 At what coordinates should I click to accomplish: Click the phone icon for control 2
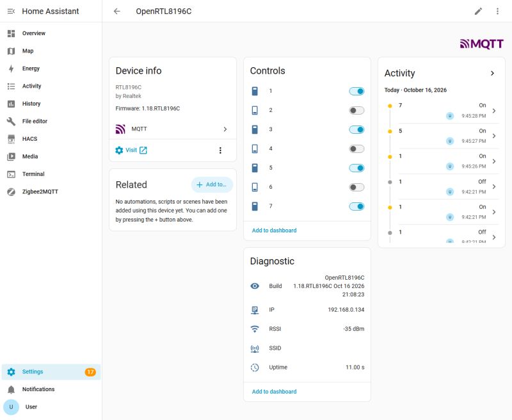click(255, 110)
